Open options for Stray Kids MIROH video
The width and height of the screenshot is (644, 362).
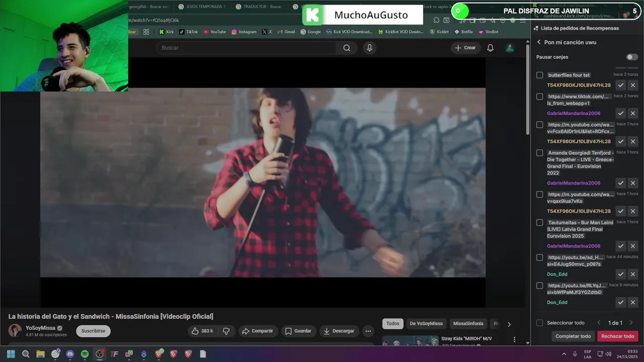click(x=514, y=340)
